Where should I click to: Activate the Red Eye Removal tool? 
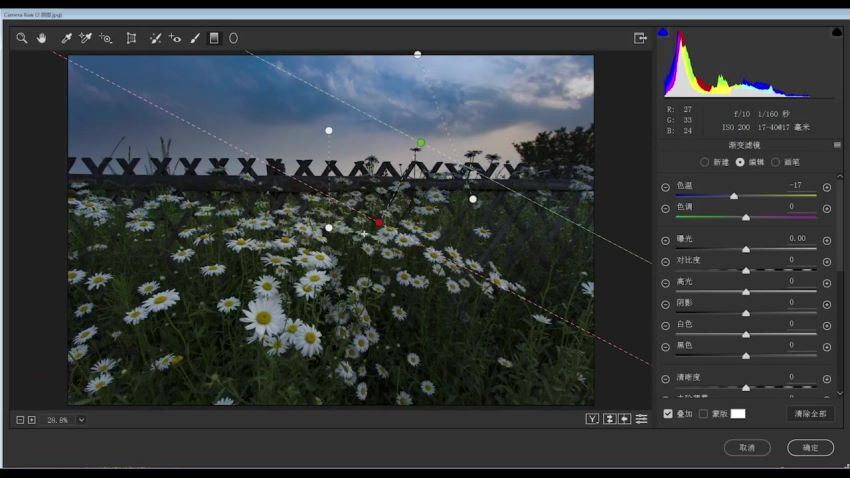tap(175, 38)
